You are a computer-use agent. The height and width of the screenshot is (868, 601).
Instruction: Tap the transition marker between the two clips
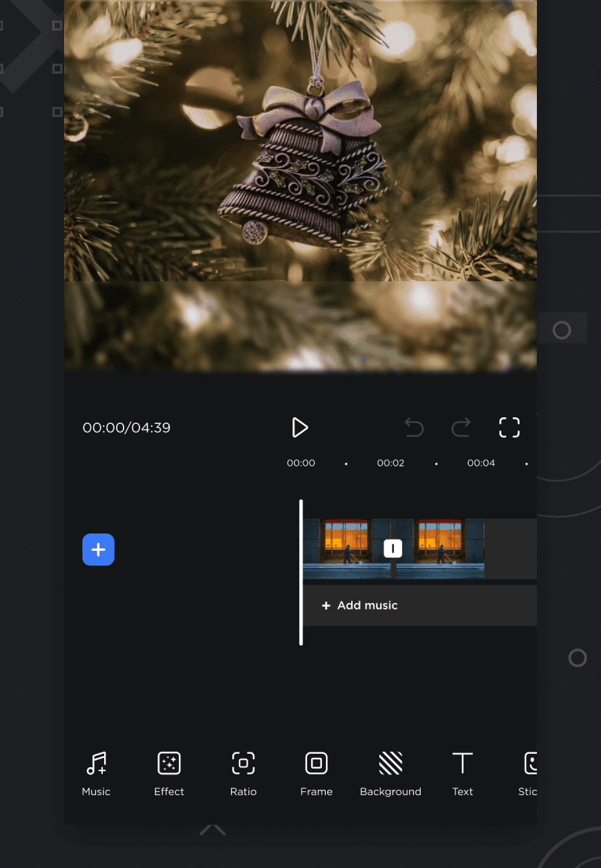click(393, 549)
